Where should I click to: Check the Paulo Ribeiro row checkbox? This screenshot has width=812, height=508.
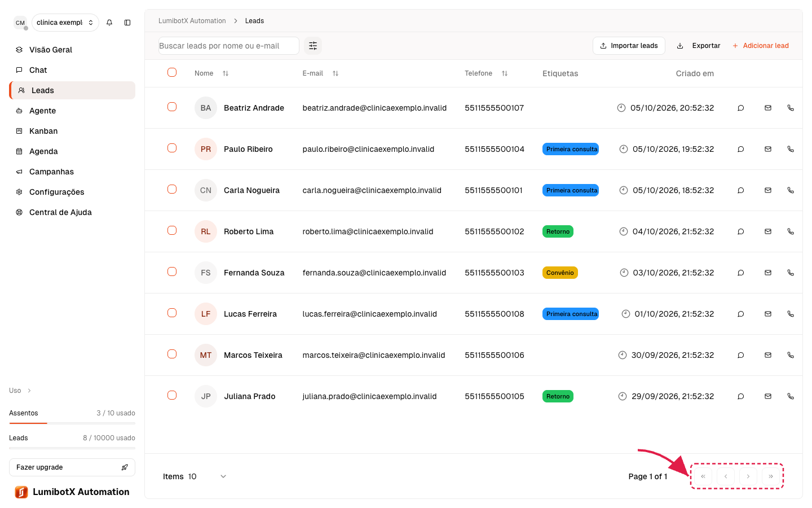coord(172,148)
